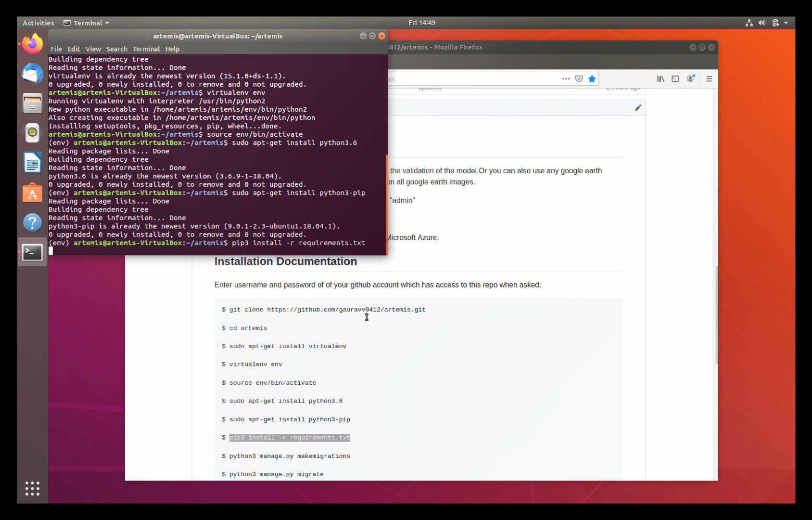Click the Firefox page vertical scrollbar

tap(716, 315)
